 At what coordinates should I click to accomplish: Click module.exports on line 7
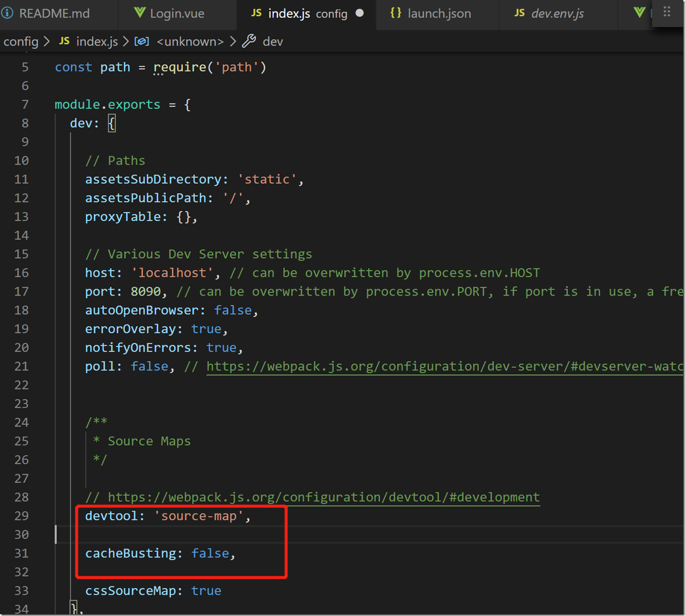pyautogui.click(x=107, y=105)
